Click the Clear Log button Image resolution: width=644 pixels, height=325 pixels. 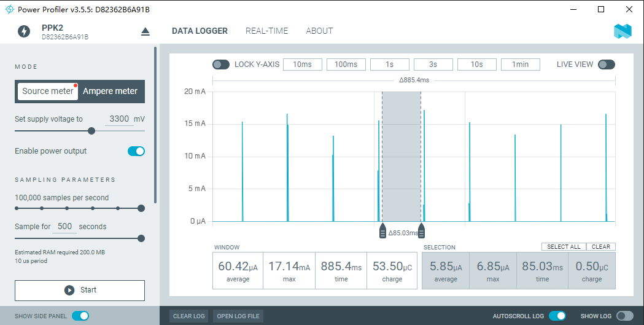pos(189,316)
